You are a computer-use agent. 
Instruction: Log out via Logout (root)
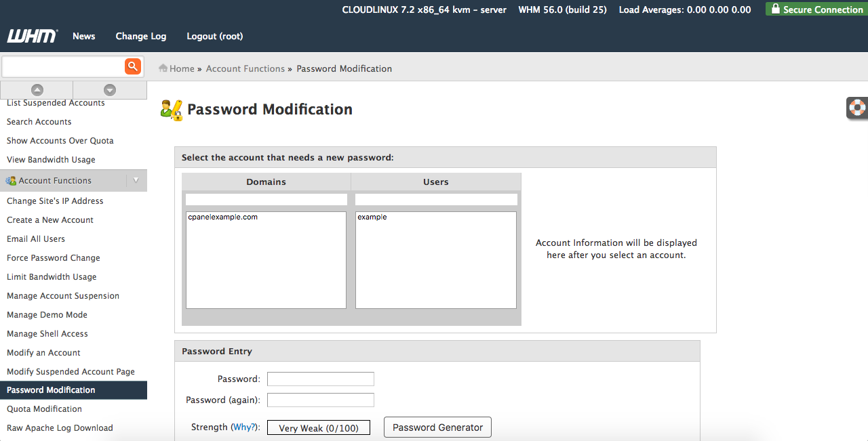[x=214, y=36]
